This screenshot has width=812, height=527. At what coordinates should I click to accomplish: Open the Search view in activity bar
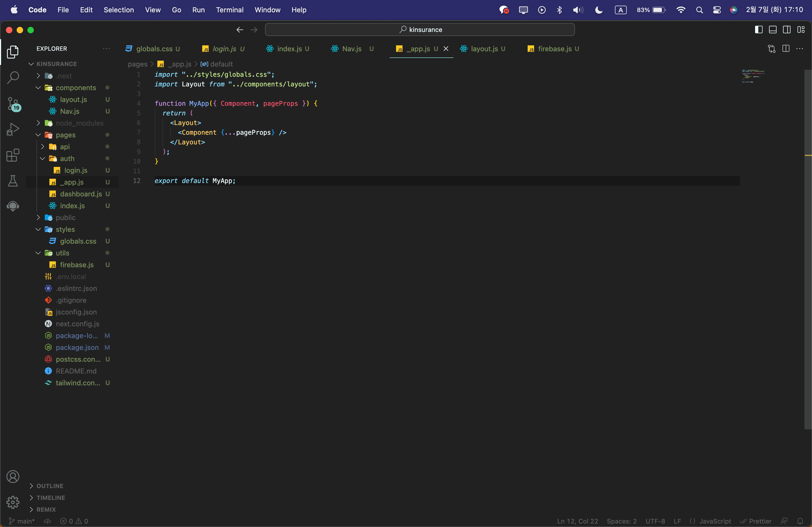(x=13, y=77)
